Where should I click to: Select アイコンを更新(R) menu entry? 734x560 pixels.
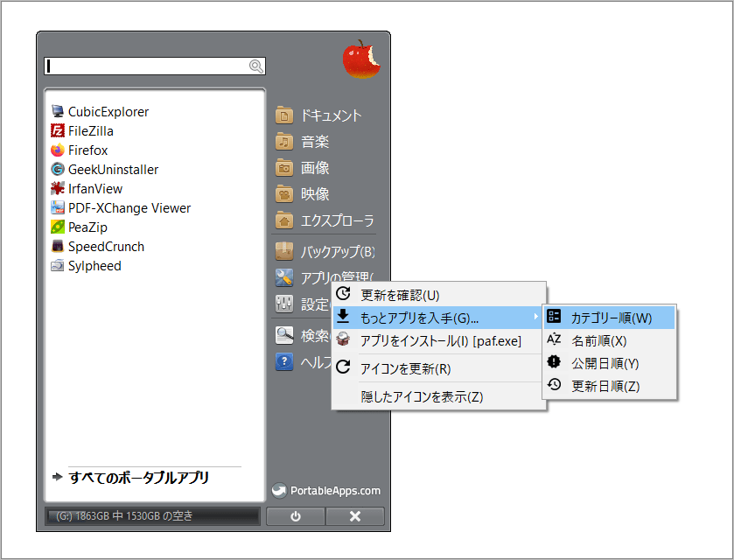(x=438, y=368)
